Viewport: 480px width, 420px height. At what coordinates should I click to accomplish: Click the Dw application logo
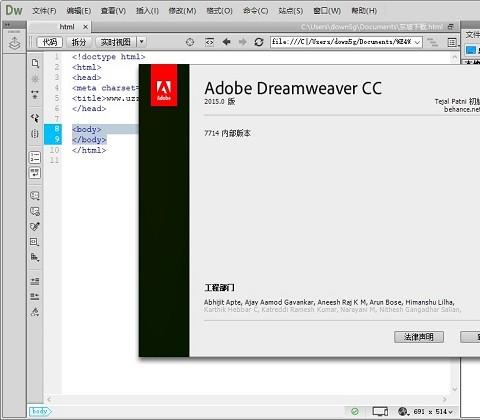point(14,10)
